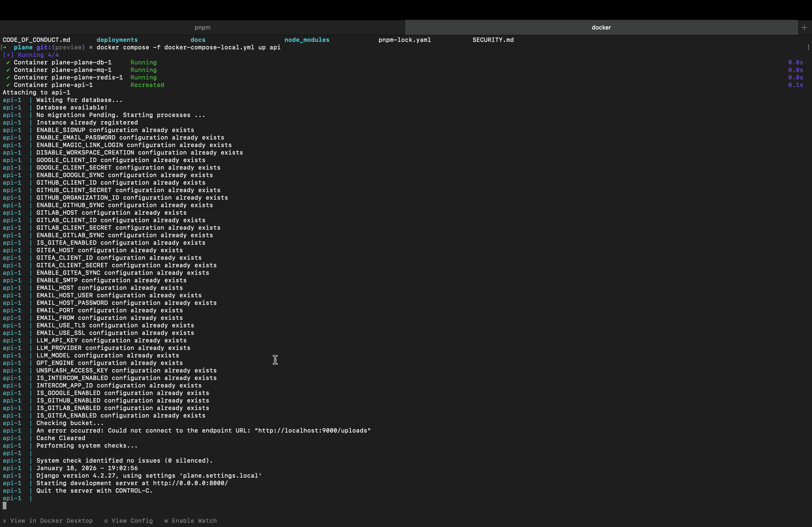Image resolution: width=812 pixels, height=527 pixels.
Task: Click the Recreated status text
Action: coord(147,85)
